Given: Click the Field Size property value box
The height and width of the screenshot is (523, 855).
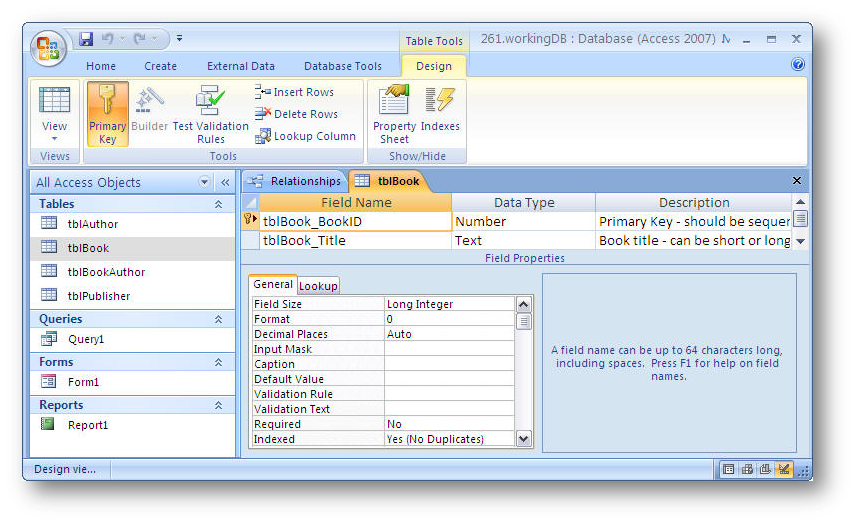Looking at the screenshot, I should [x=449, y=304].
